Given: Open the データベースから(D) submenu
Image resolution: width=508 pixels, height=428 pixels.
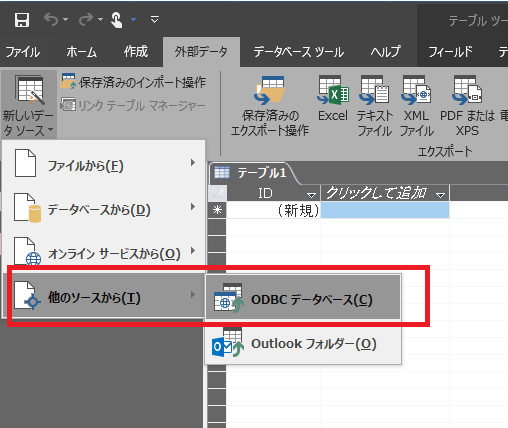Looking at the screenshot, I should tap(104, 207).
